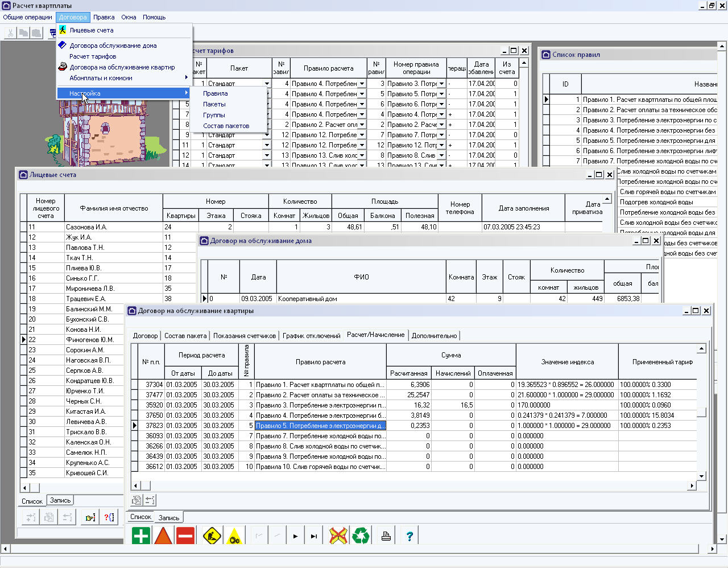Click the crossed arrows cancel icon
The image size is (728, 568).
(x=338, y=536)
